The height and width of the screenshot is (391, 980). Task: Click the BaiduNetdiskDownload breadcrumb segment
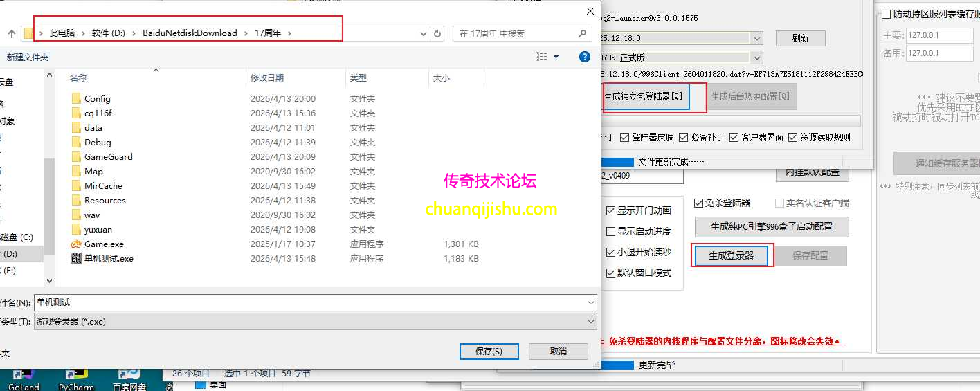click(x=190, y=33)
